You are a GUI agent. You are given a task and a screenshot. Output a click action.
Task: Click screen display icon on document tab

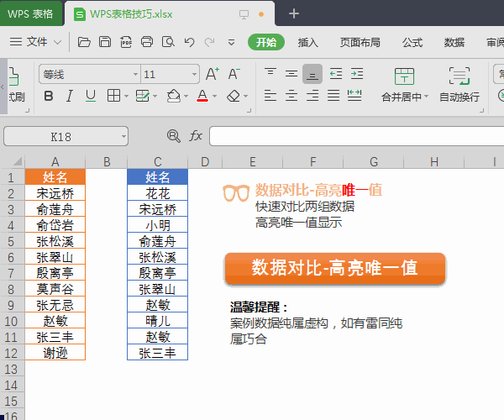[244, 14]
